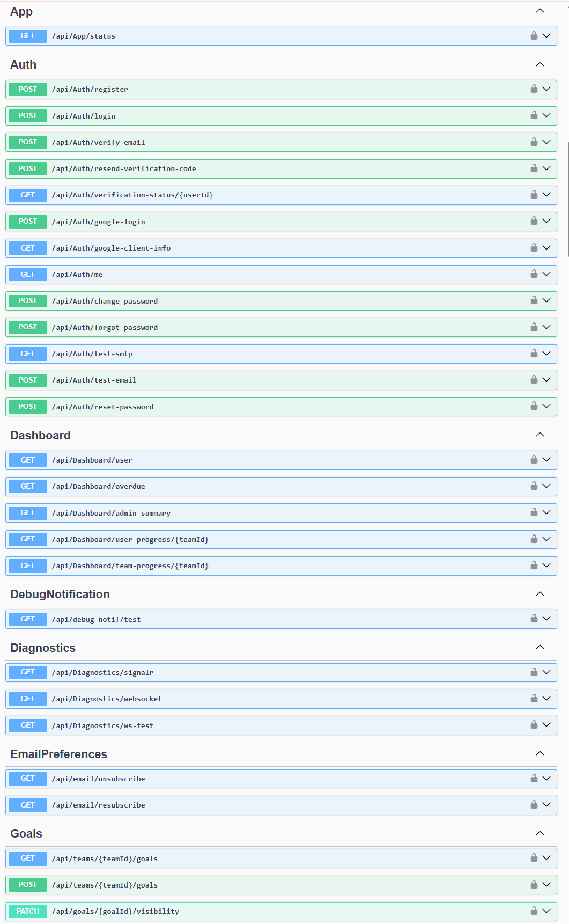Open the POST /api/Auth/change-password operation

[x=105, y=301]
